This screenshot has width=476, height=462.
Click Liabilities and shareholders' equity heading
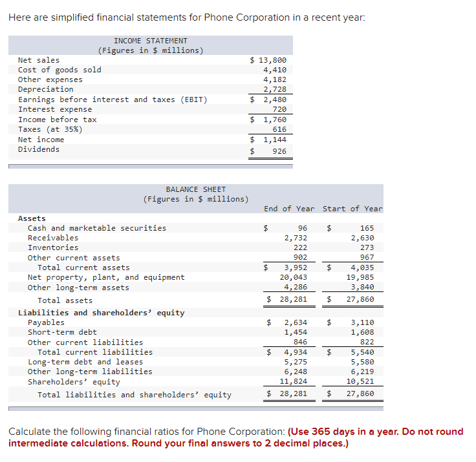pyautogui.click(x=101, y=313)
